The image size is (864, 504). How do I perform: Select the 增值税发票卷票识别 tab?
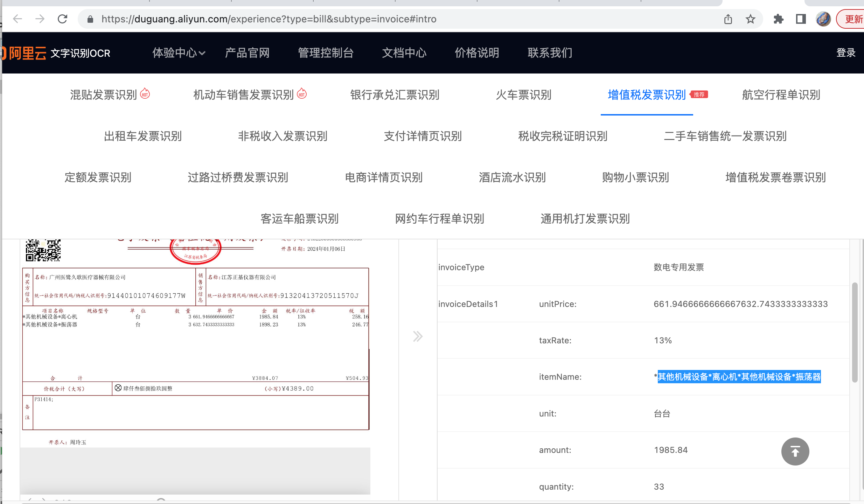(776, 177)
